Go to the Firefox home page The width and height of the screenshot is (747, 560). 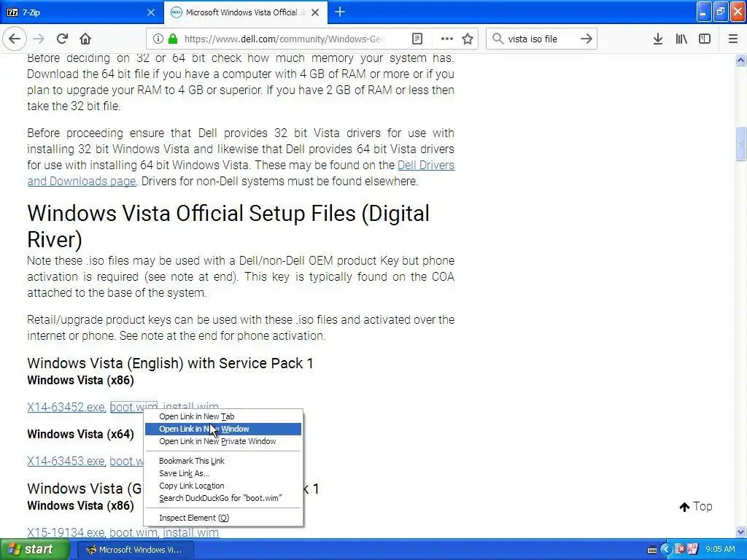point(85,39)
